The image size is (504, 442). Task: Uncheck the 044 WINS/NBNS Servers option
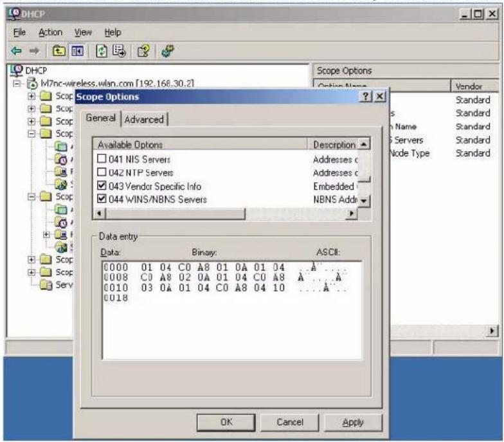[102, 199]
